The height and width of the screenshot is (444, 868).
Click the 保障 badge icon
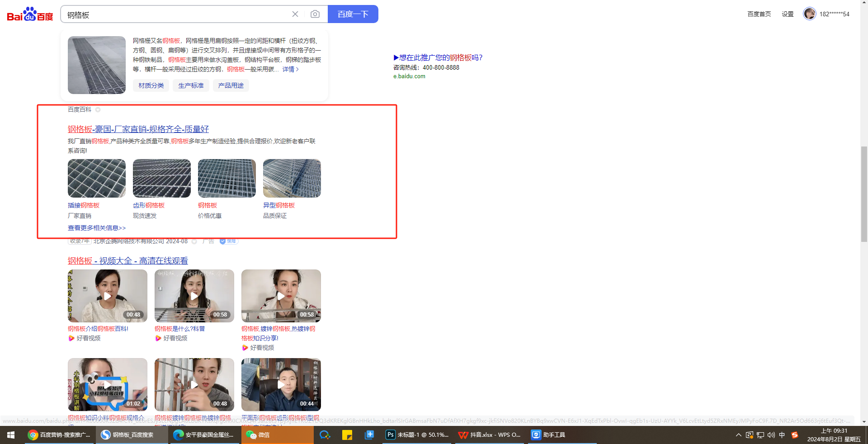point(229,241)
